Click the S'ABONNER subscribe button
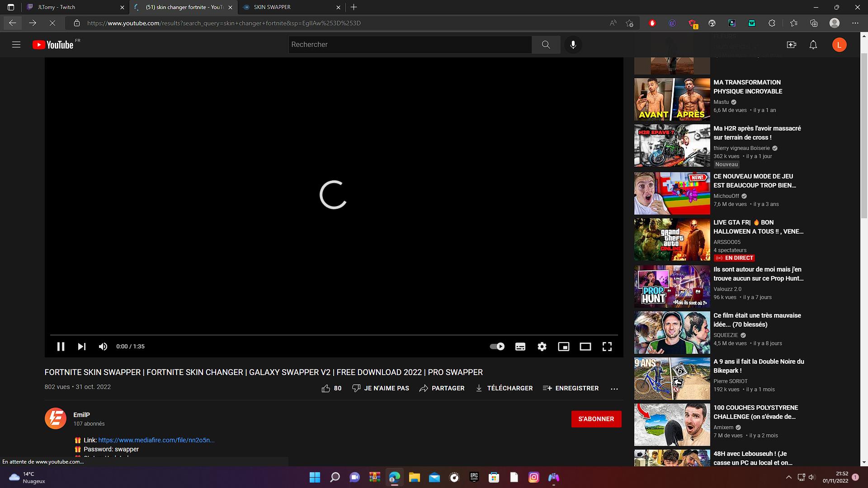 pos(596,419)
